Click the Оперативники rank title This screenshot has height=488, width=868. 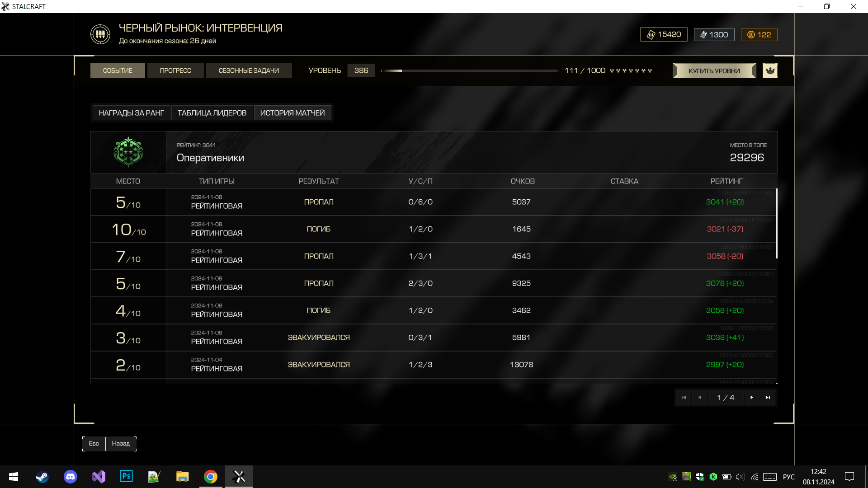click(x=210, y=158)
